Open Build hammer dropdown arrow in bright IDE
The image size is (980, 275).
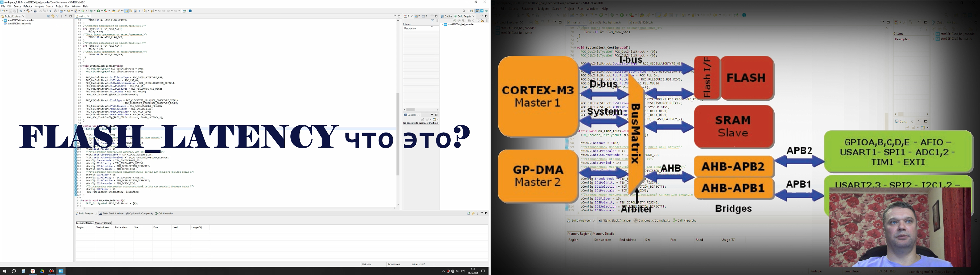(x=32, y=11)
